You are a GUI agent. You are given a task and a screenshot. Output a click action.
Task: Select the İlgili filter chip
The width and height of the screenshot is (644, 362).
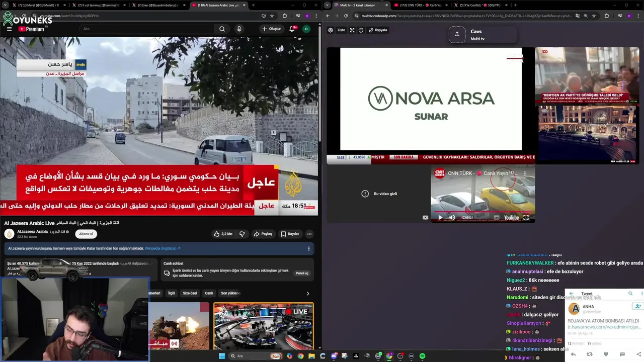pyautogui.click(x=172, y=293)
